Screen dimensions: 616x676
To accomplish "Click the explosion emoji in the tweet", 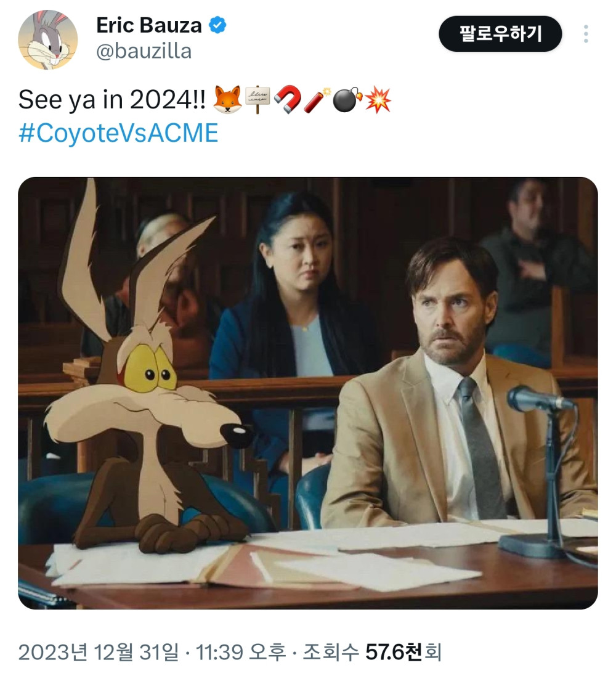I will click(x=378, y=100).
